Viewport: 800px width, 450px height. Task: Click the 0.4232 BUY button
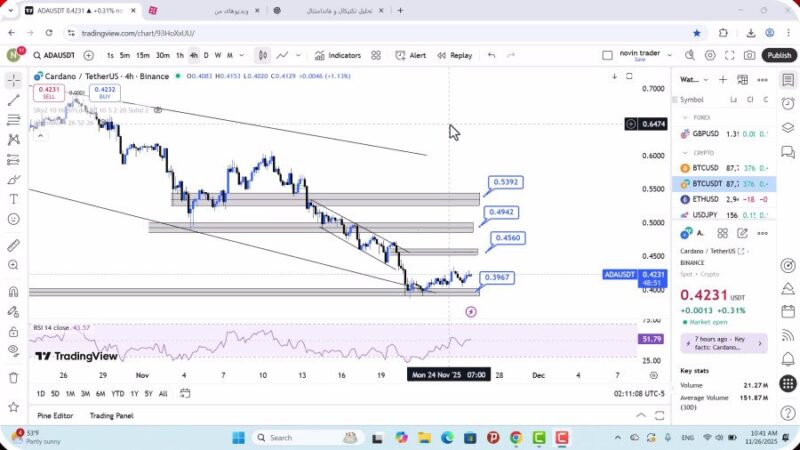click(103, 93)
